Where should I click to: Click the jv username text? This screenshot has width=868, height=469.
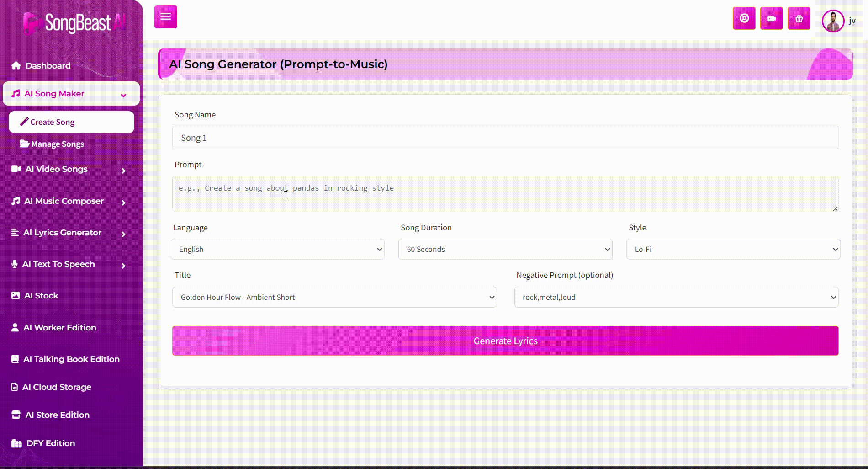[x=852, y=21]
